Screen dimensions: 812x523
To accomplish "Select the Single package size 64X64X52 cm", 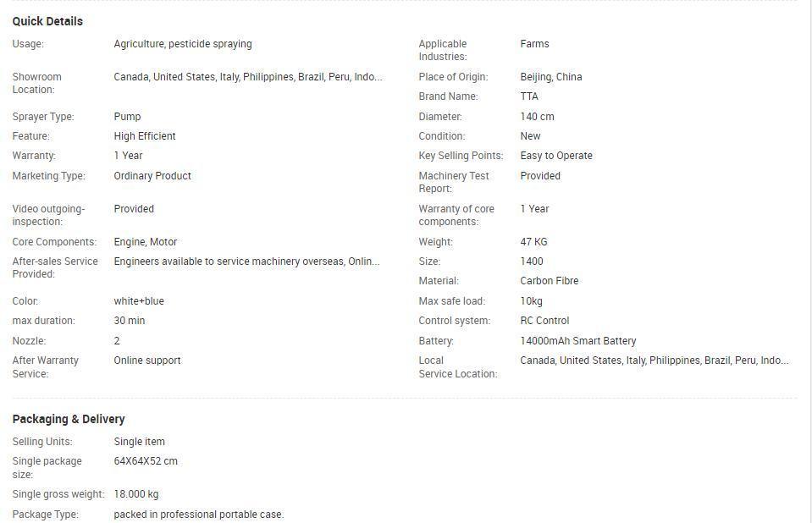I will pos(146,461).
